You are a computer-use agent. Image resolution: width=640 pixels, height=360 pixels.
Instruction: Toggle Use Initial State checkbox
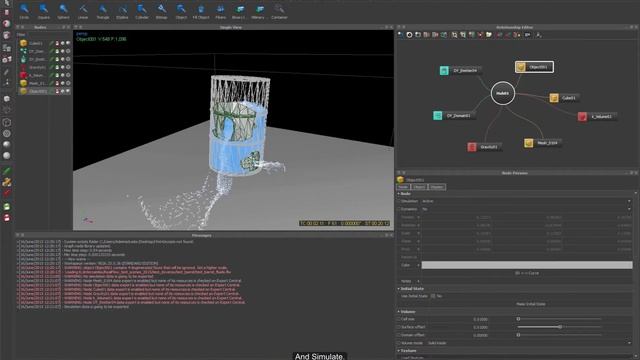click(433, 296)
